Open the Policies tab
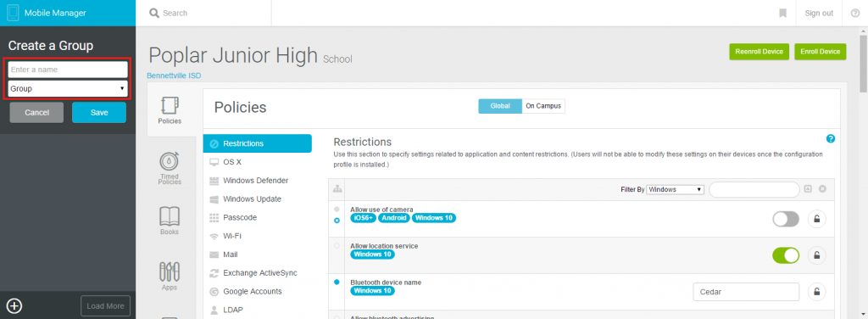Screen dimensions: 868x319 point(170,110)
